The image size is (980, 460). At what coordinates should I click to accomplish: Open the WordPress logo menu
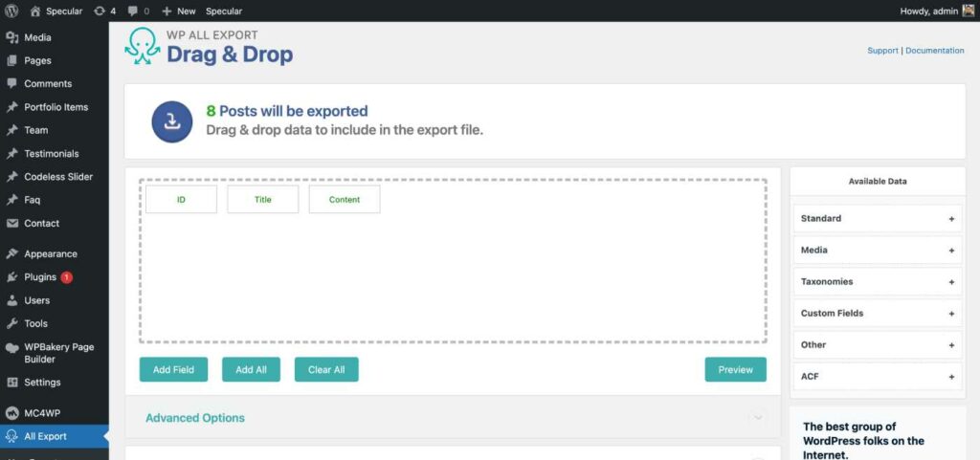pyautogui.click(x=11, y=11)
